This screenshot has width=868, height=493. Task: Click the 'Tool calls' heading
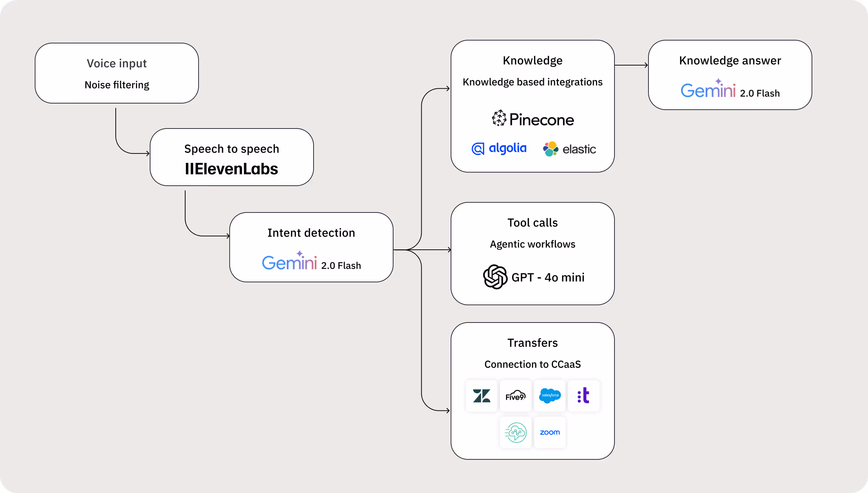pos(533,223)
